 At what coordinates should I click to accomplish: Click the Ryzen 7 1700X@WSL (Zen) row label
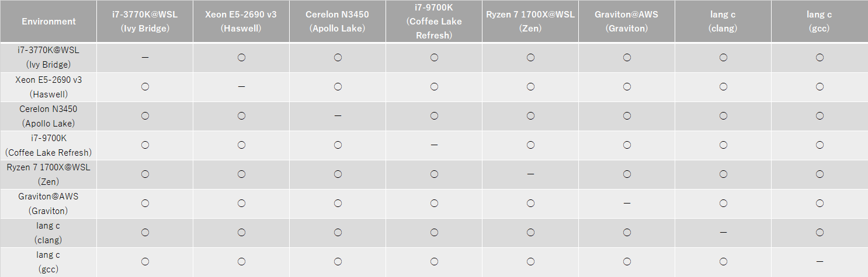[x=48, y=174]
